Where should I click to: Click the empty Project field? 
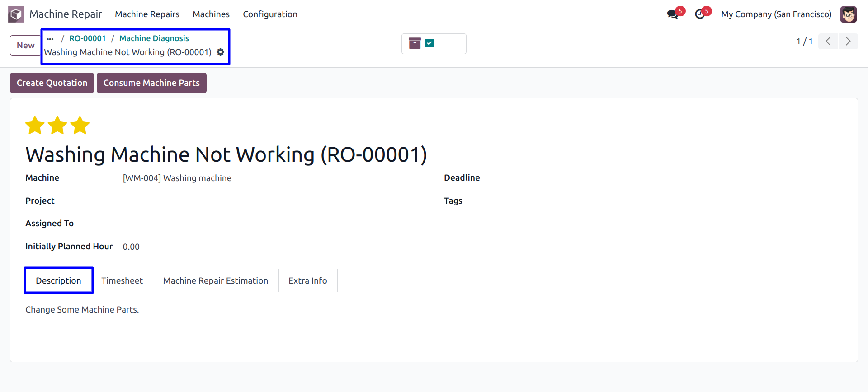pos(271,201)
